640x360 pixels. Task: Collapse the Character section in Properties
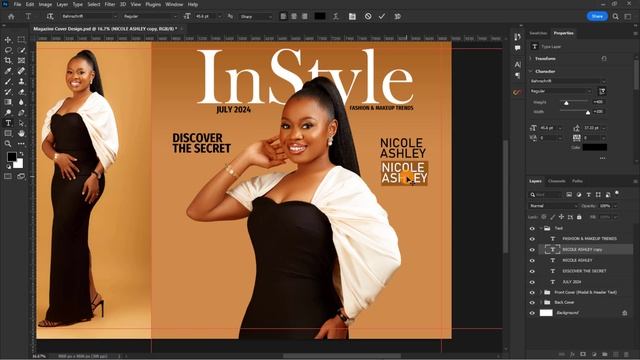[x=531, y=71]
